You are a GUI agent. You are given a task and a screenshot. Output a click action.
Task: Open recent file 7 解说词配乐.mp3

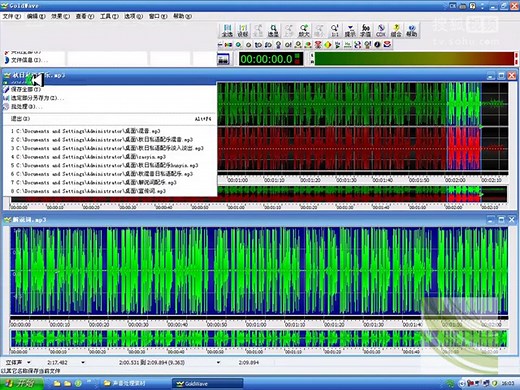109,182
